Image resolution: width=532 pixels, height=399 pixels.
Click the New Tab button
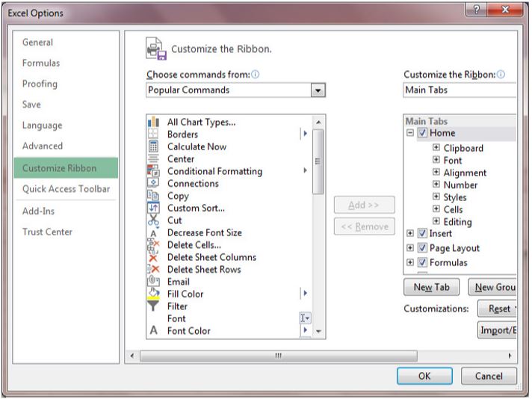pos(432,287)
